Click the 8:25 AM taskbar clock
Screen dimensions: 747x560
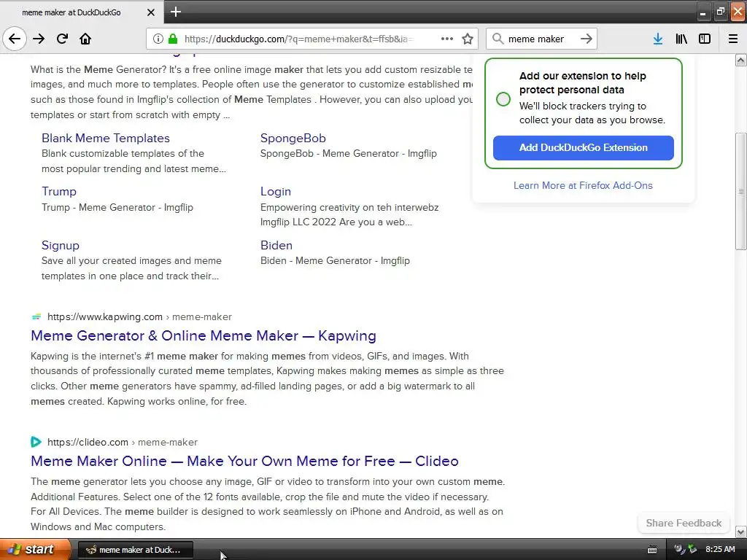point(720,549)
